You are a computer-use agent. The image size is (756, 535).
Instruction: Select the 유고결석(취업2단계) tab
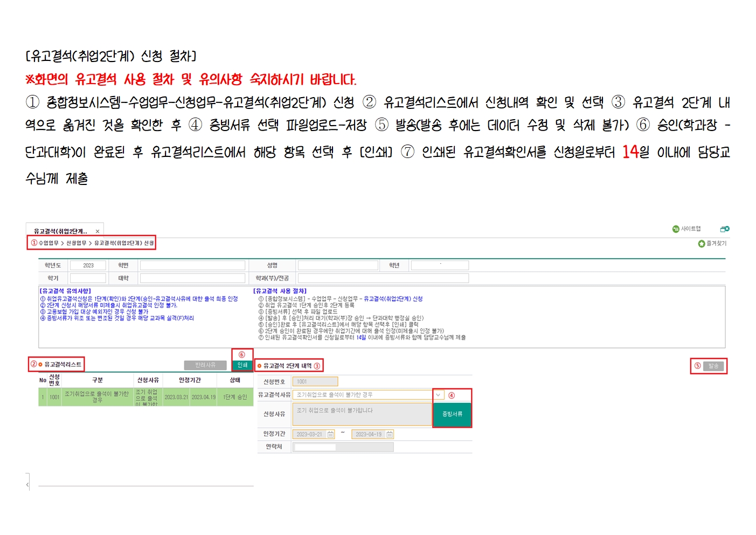click(60, 231)
